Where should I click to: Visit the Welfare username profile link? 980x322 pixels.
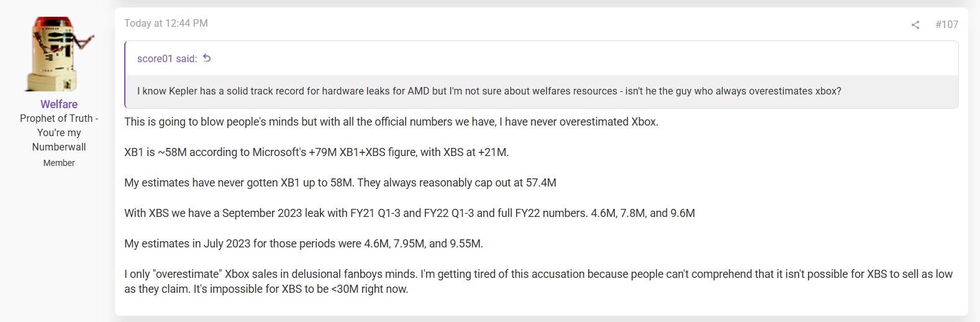coord(59,104)
